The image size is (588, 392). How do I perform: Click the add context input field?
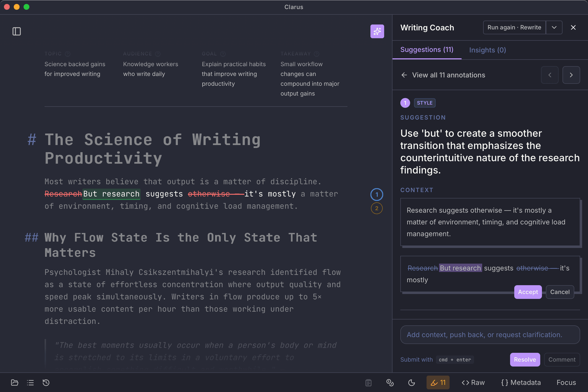tap(490, 334)
